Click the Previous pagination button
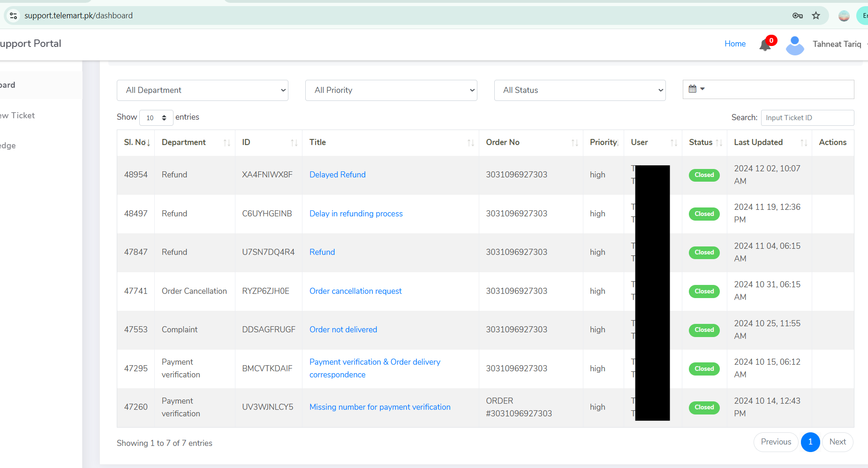Screen dimensions: 868x468 click(x=776, y=442)
